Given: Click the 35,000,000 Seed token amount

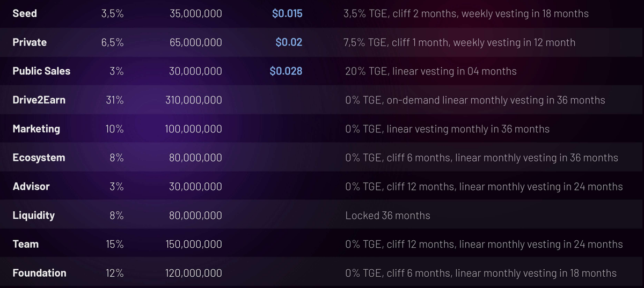Looking at the screenshot, I should click(196, 13).
